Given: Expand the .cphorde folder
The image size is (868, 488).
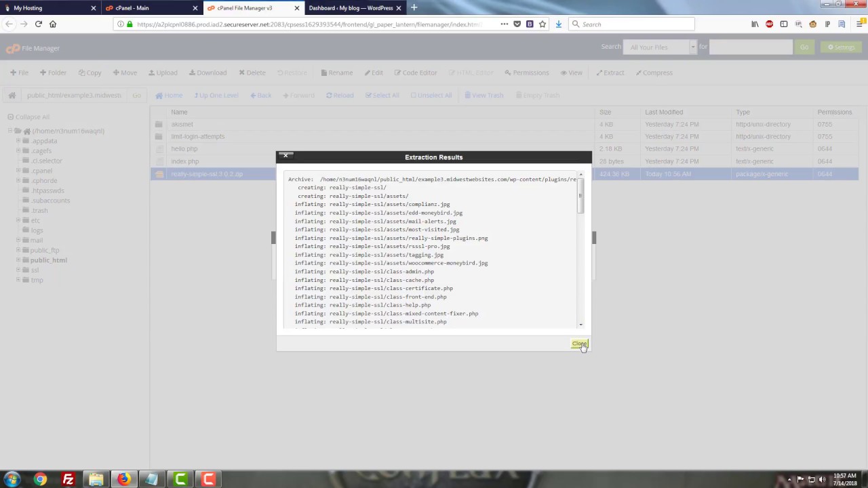Looking at the screenshot, I should (x=18, y=180).
